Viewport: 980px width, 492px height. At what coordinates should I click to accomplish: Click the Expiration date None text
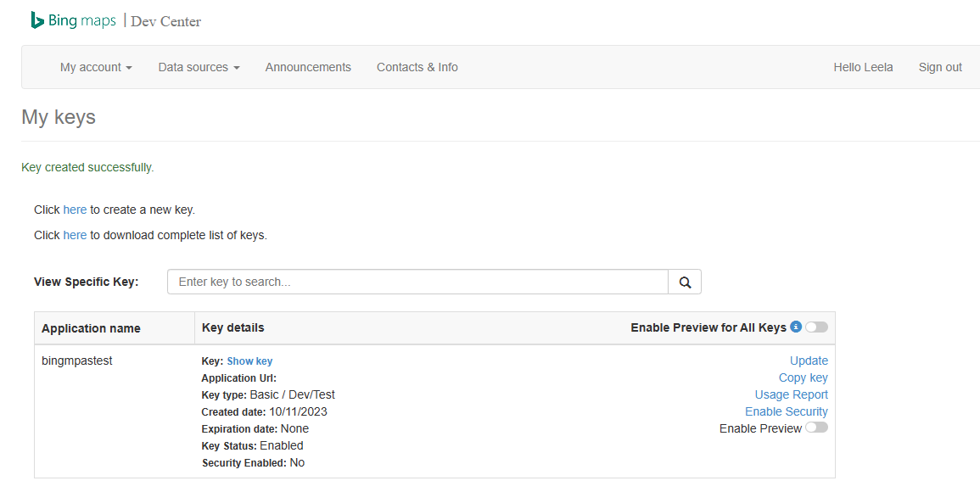255,429
